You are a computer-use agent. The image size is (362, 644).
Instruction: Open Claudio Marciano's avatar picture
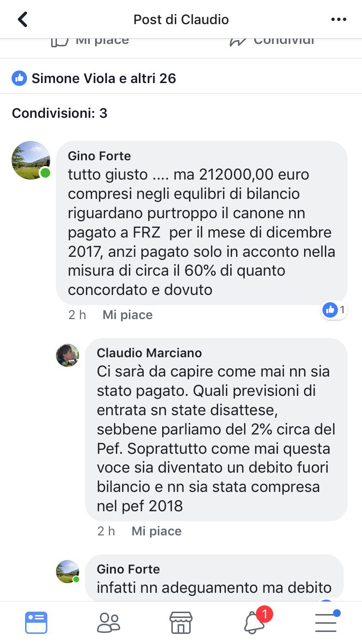click(68, 355)
